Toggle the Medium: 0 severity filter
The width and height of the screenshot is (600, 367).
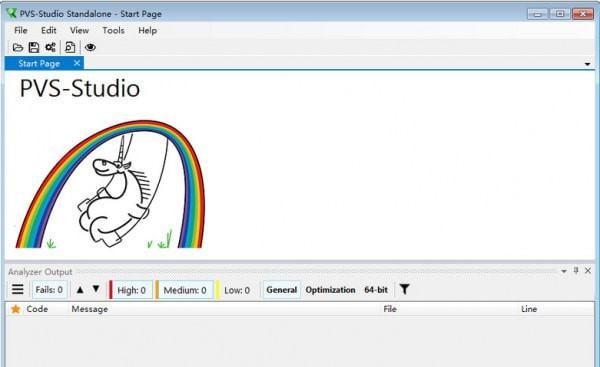click(184, 290)
